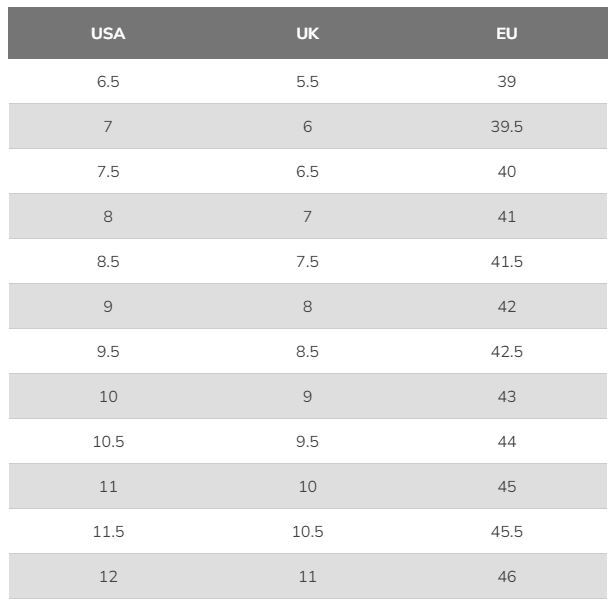Viewport: 615px width, 608px height.
Task: Select the EU size 39 cell
Action: click(x=507, y=81)
